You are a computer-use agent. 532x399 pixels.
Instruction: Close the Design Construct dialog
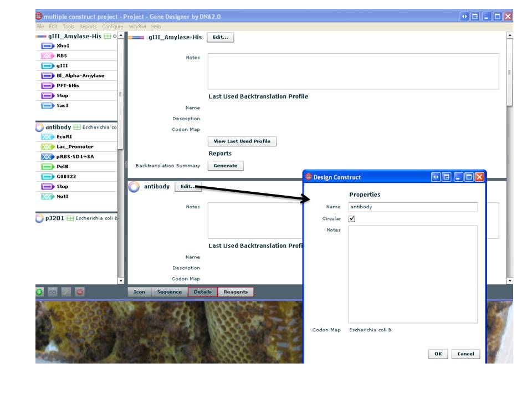click(479, 177)
